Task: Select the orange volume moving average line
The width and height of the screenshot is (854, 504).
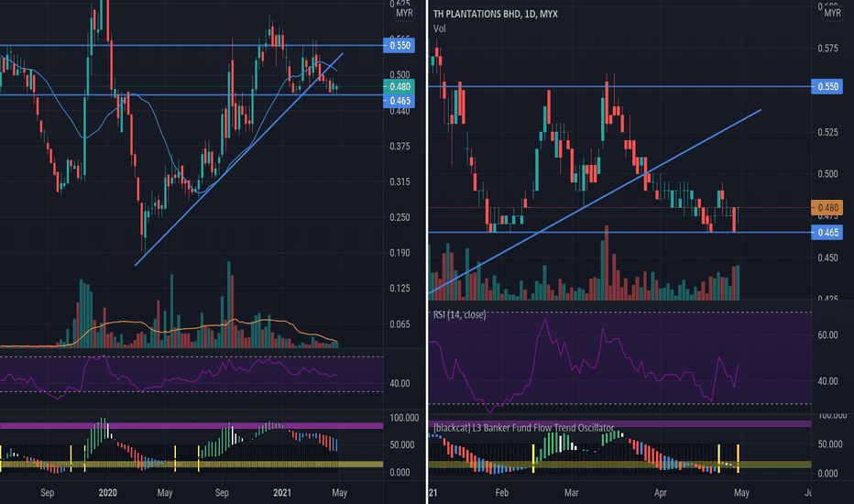Action: click(x=169, y=332)
